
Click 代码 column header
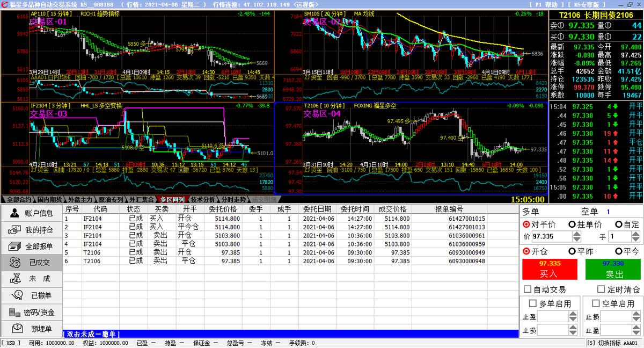pos(100,209)
